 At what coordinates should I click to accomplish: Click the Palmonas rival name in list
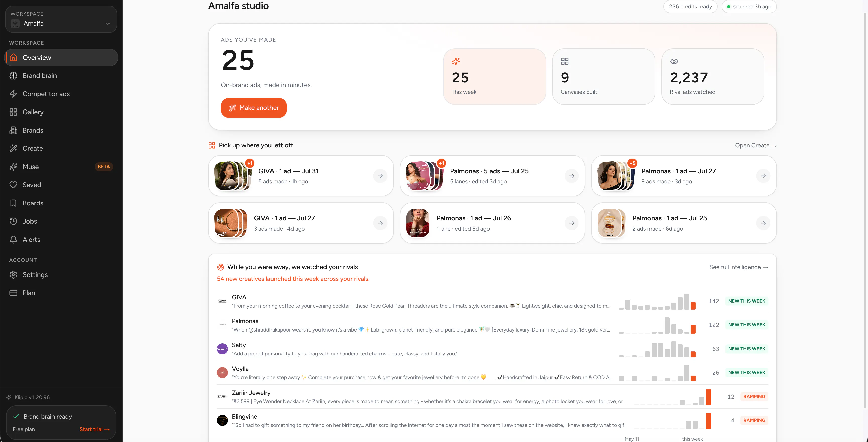(x=245, y=321)
